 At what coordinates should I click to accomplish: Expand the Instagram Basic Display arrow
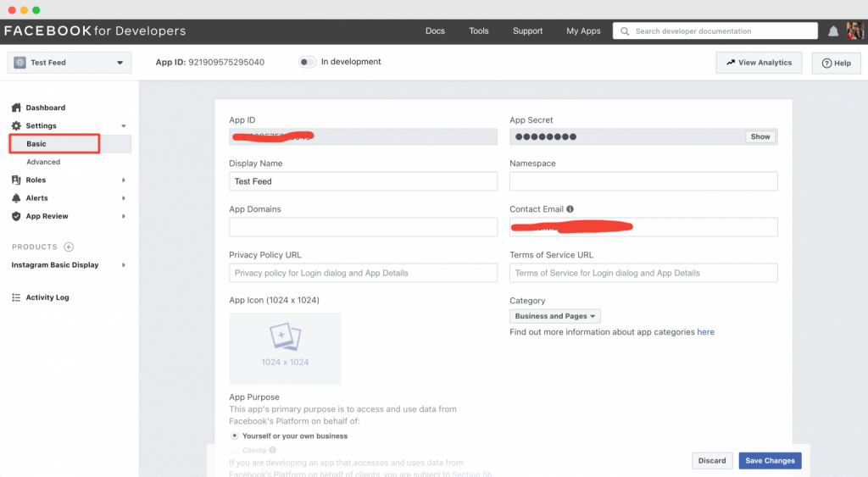[124, 265]
